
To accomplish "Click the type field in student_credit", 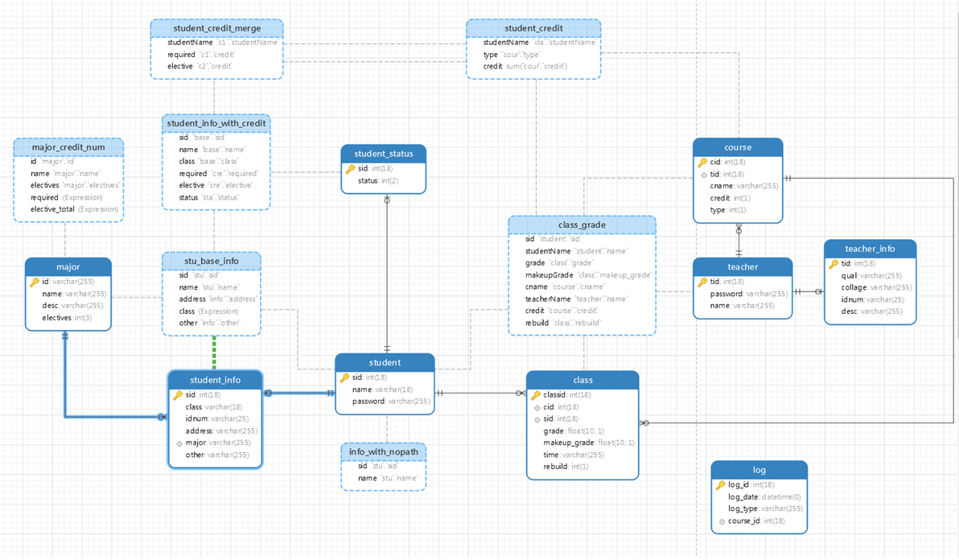I will [512, 55].
